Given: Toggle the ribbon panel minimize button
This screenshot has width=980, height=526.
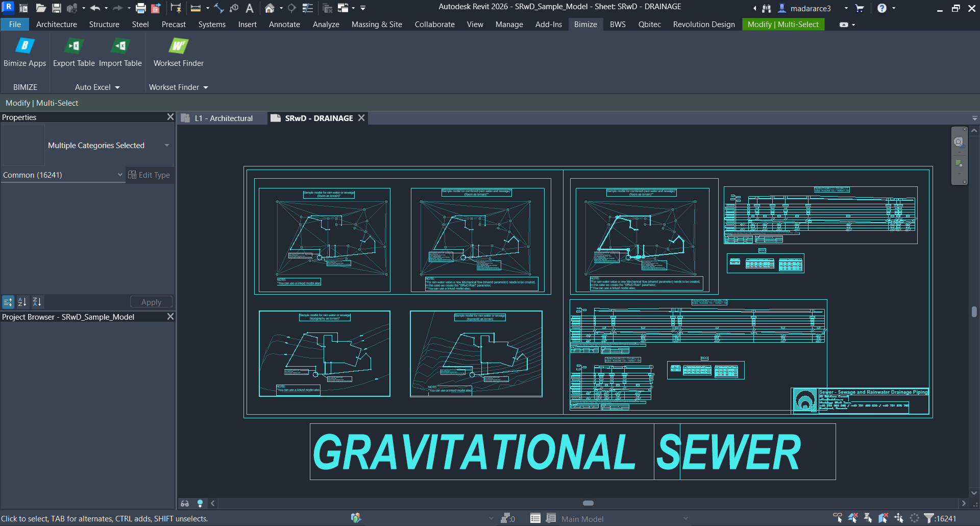Looking at the screenshot, I should coord(844,25).
